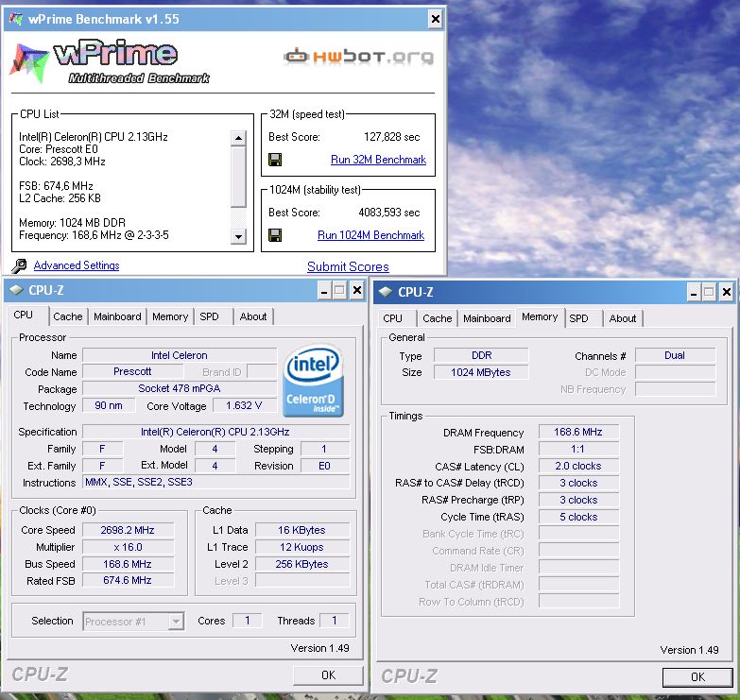Close the right CPU-Z window
Viewport: 740px width, 700px height.
coord(727,293)
